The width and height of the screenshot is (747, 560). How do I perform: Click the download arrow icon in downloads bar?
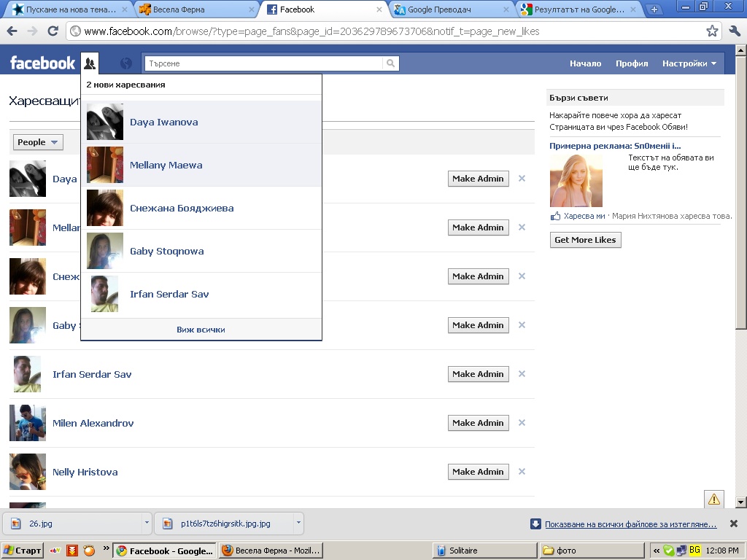coord(535,524)
